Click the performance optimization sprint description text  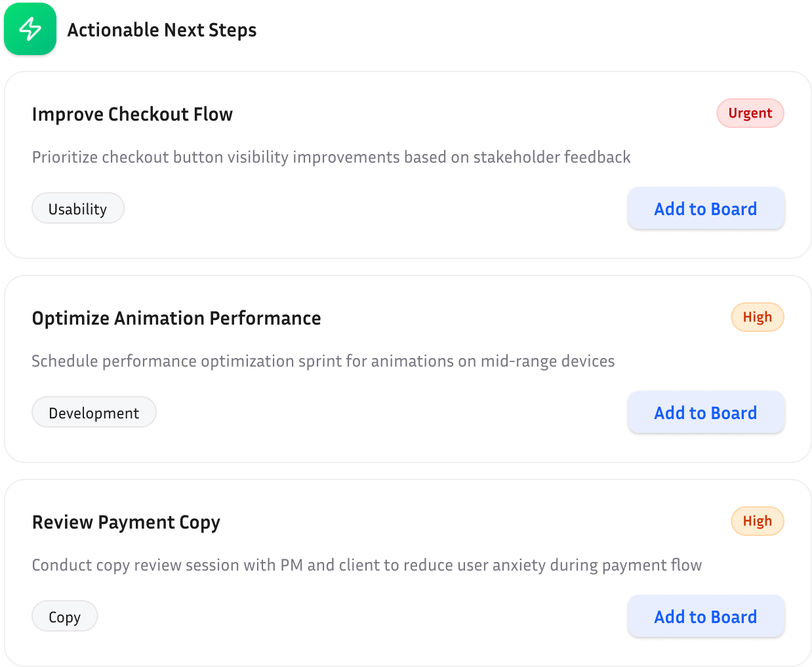tap(323, 361)
